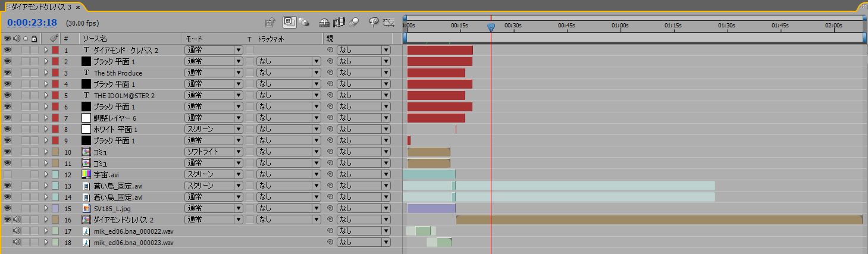Open parent dropdown for SV185_L.jpg
The image size is (868, 254).
363,208
